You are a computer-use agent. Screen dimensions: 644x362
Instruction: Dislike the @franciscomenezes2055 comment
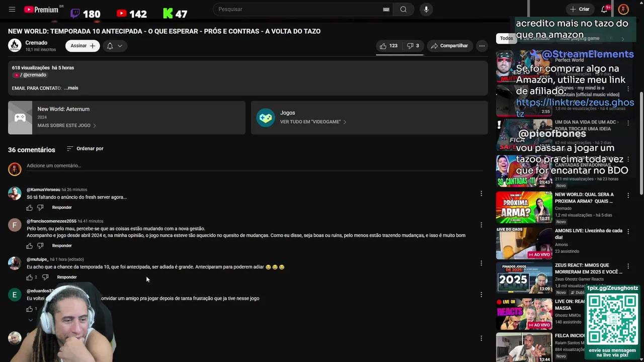point(40,246)
